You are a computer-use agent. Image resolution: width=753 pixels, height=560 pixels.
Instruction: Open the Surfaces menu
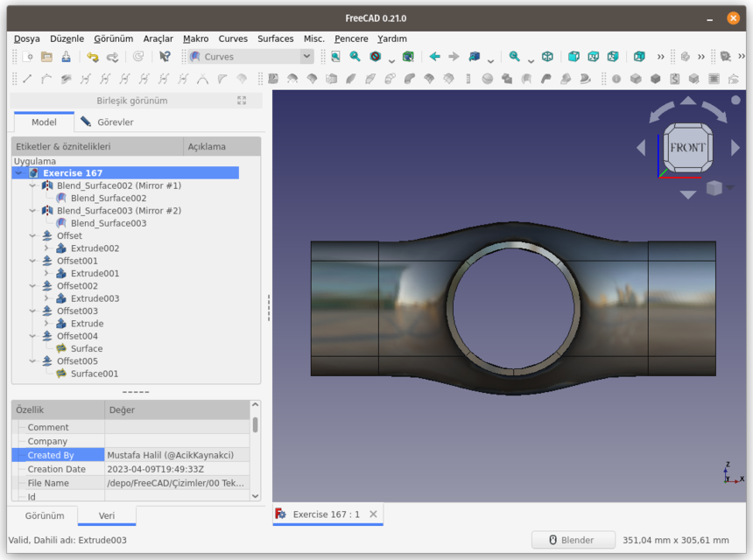click(275, 38)
